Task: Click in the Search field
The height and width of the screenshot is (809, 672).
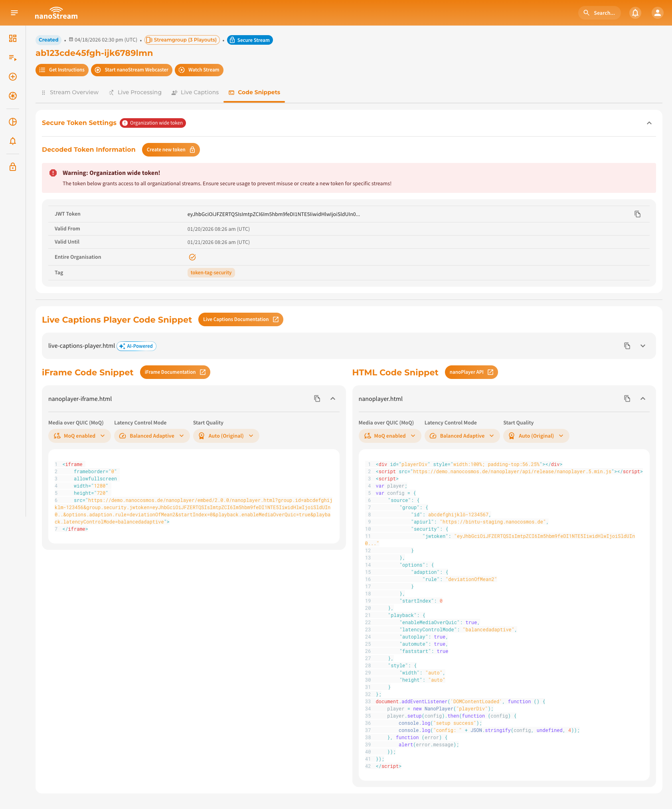Action: (599, 13)
